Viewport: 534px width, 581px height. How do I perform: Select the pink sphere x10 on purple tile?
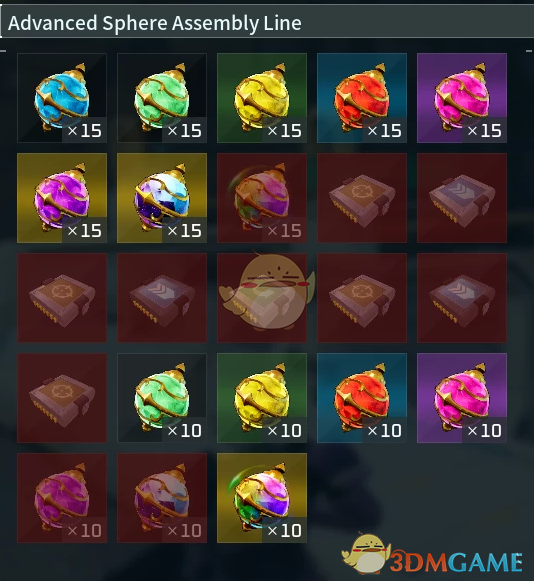click(x=462, y=398)
